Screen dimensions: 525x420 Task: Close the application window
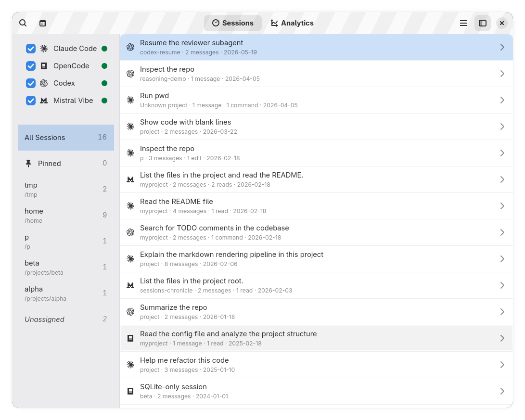[x=501, y=23]
